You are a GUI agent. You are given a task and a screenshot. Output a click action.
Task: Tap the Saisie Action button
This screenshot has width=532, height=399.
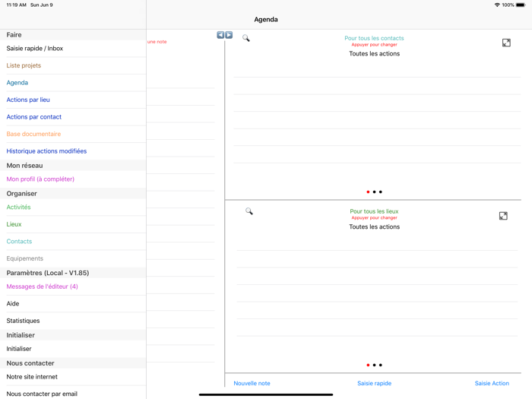click(492, 383)
